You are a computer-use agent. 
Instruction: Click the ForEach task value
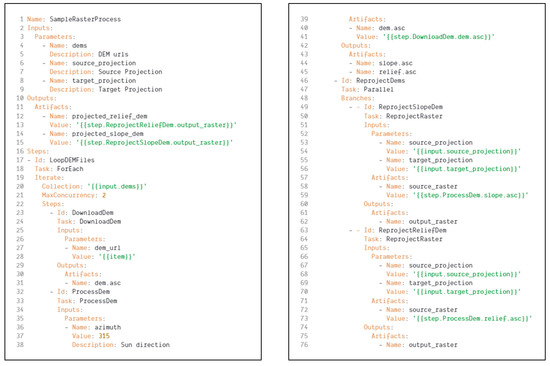coord(70,169)
